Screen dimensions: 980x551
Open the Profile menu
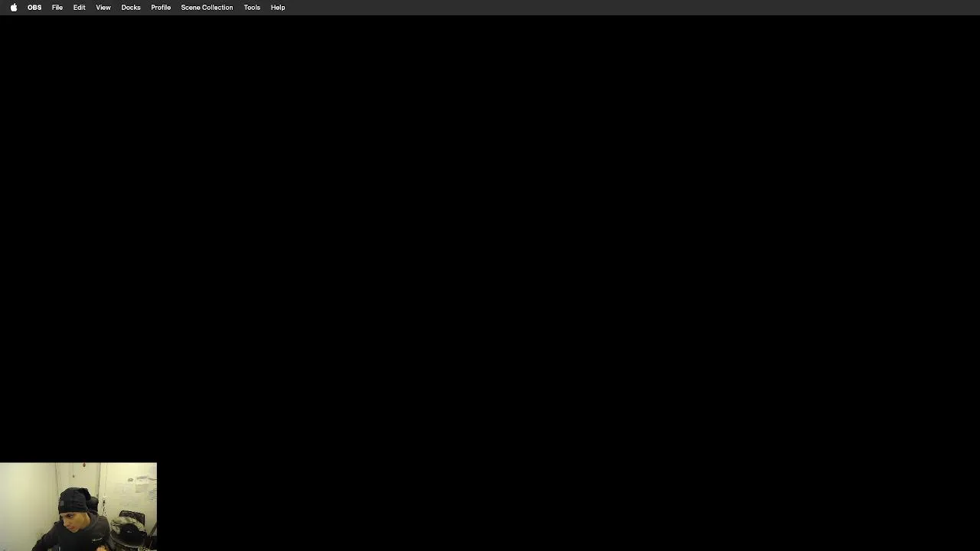pos(161,8)
